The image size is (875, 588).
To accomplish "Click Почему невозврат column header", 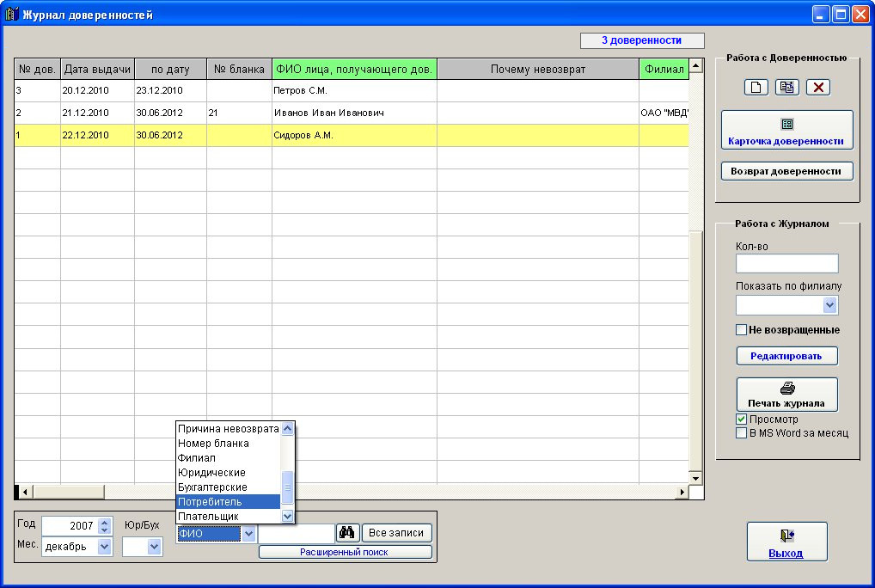I will tap(538, 69).
